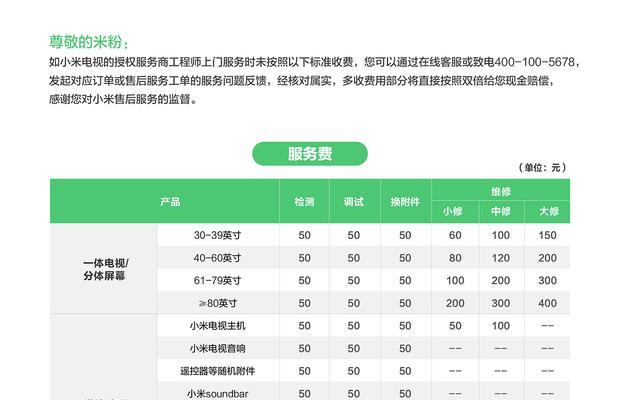Screen dimensions: 620x400
Task: Click 大修 value 400 in ≥80英寸 row
Action: (548, 303)
